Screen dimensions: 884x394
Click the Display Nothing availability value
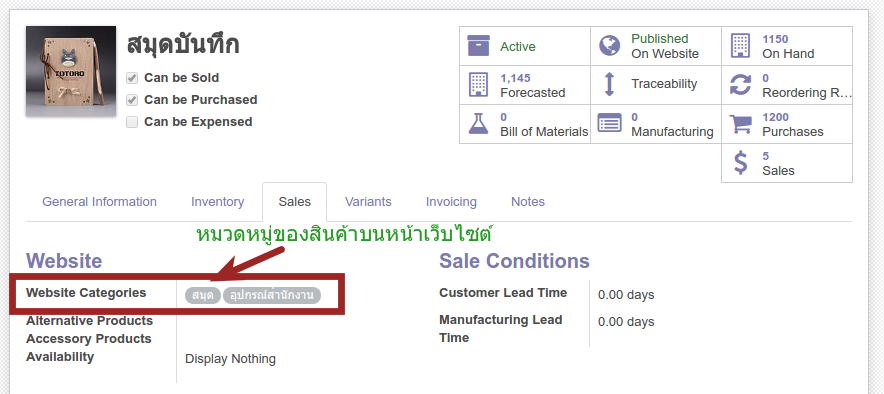[230, 359]
